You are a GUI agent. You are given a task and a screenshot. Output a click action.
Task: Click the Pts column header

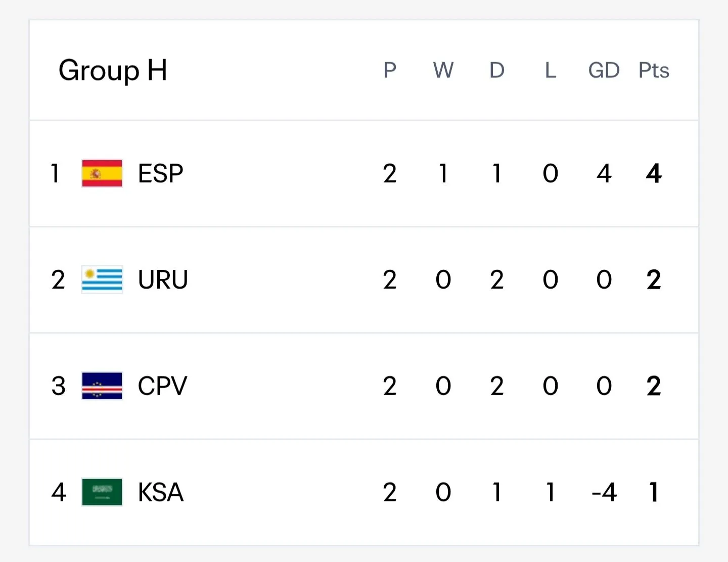coord(654,70)
